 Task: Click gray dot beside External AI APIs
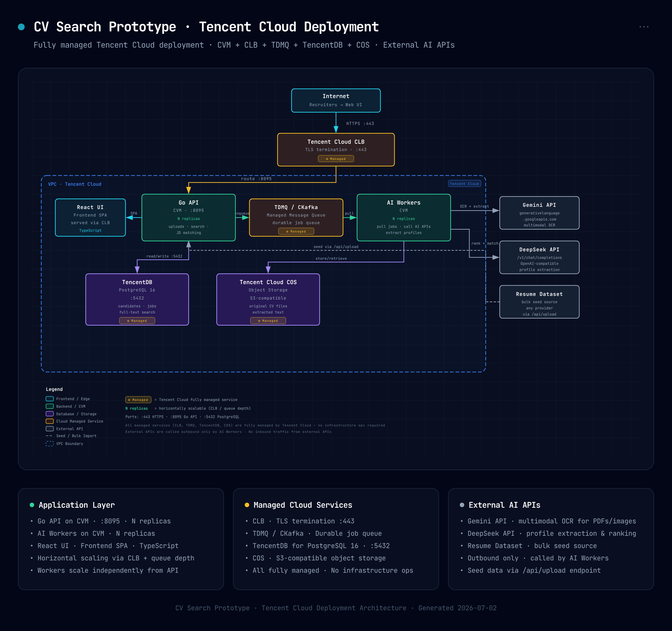462,505
